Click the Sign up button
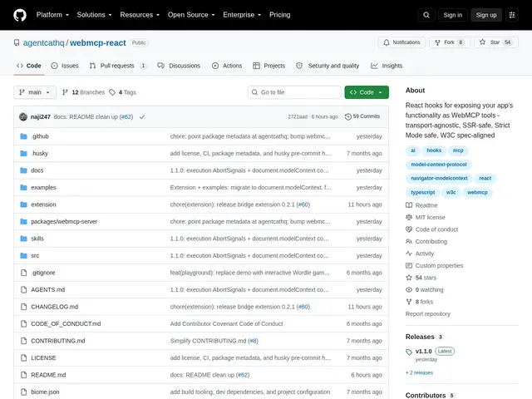The height and width of the screenshot is (399, 532). 485,15
